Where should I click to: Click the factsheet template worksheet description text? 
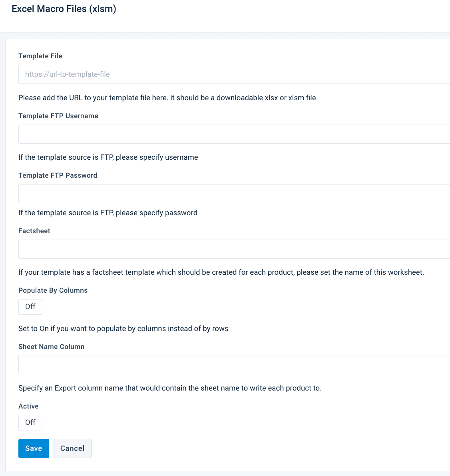click(221, 272)
